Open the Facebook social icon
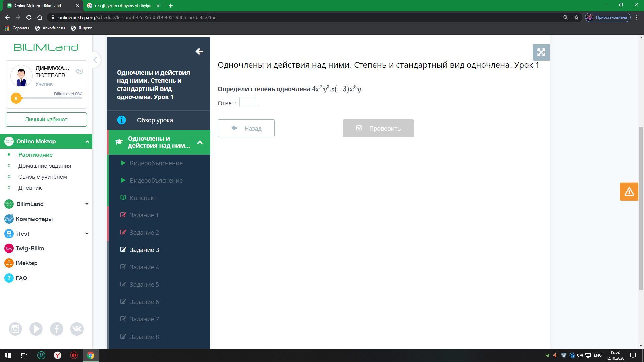 56,329
